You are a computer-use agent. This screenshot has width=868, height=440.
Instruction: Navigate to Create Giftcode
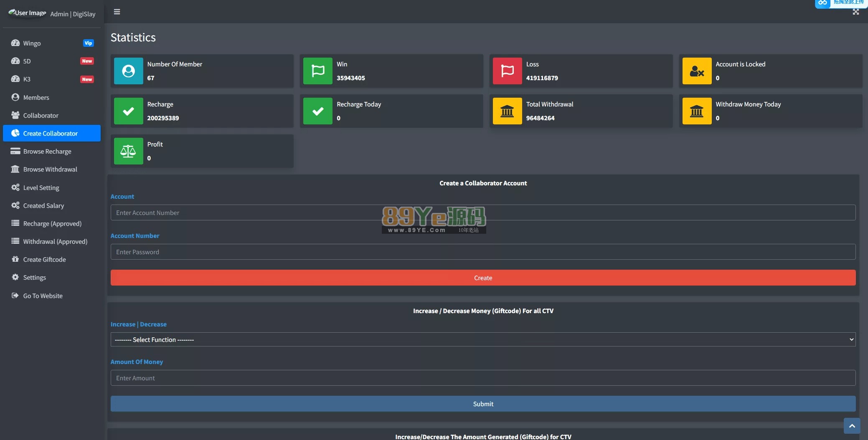44,259
